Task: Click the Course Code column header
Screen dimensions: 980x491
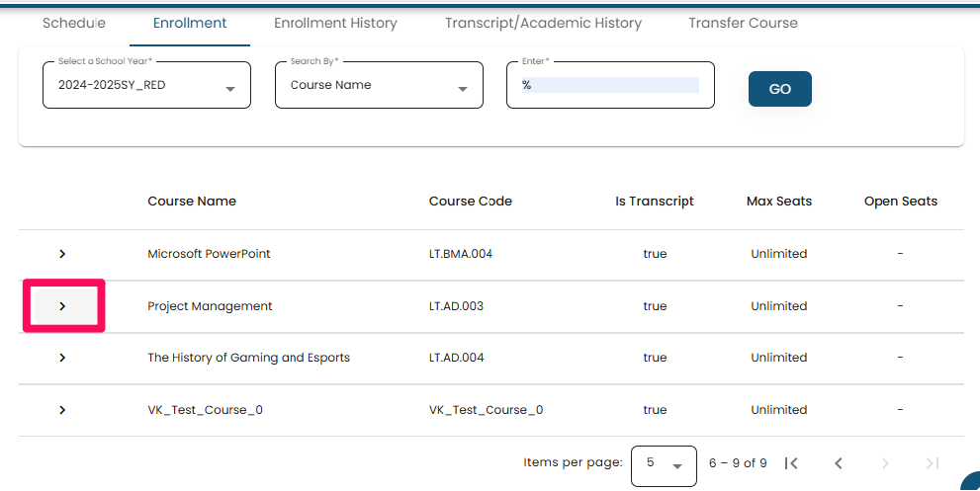Action: [470, 202]
